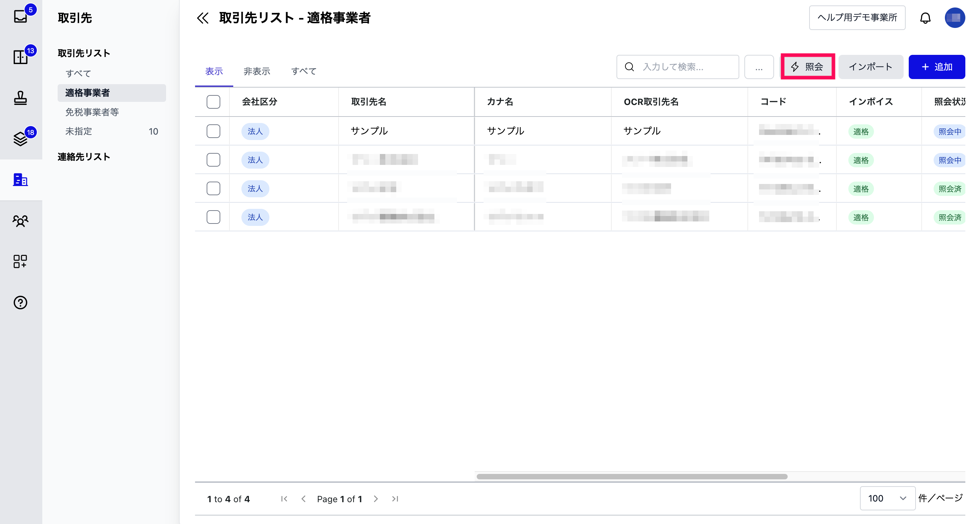Screen dimensions: 980x524
Task: Click the 法人 tag in the fourth row
Action: click(255, 217)
